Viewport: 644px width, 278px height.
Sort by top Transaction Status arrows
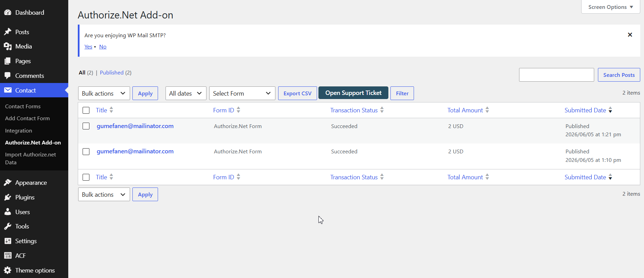[x=382, y=110]
